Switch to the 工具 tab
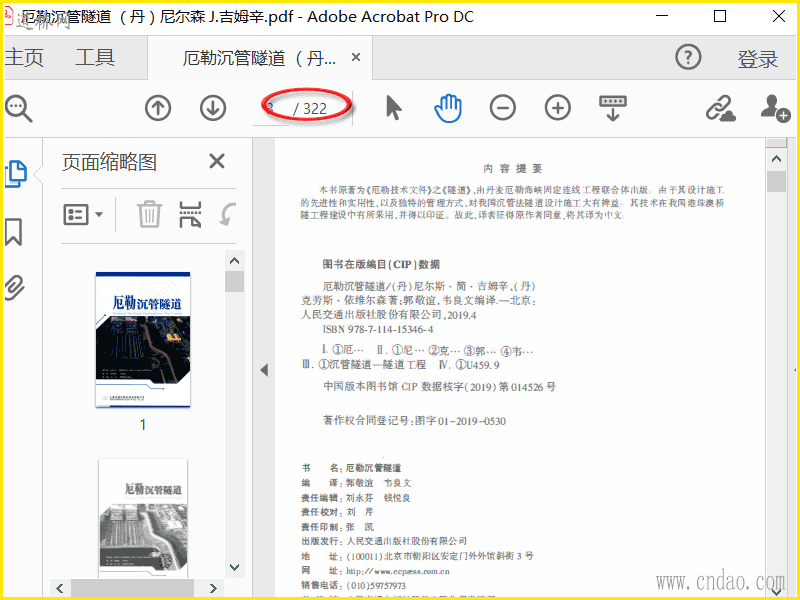800x600 pixels. 95,57
